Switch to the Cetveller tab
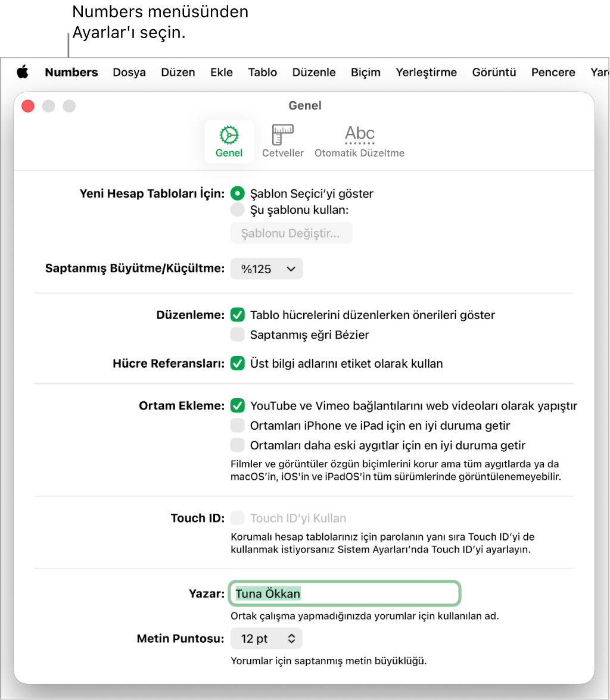Image resolution: width=610 pixels, height=700 pixels. 283,142
